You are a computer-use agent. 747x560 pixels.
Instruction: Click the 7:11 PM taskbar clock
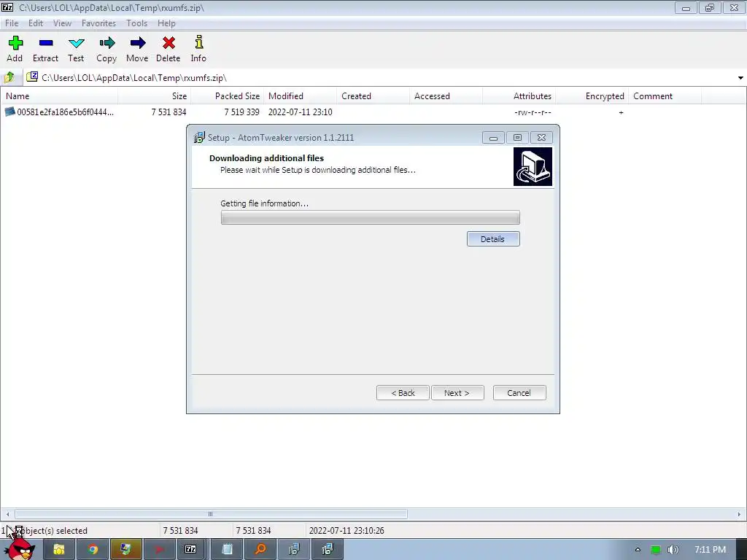[x=710, y=550]
